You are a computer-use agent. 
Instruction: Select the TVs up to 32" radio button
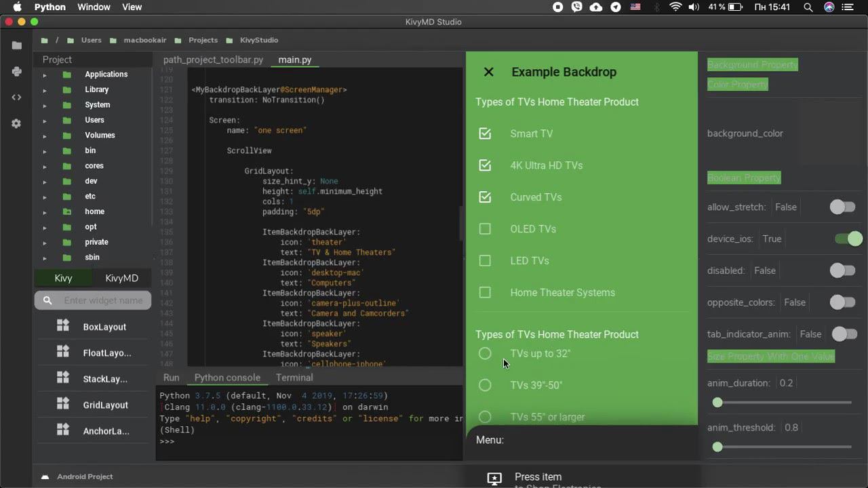485,353
